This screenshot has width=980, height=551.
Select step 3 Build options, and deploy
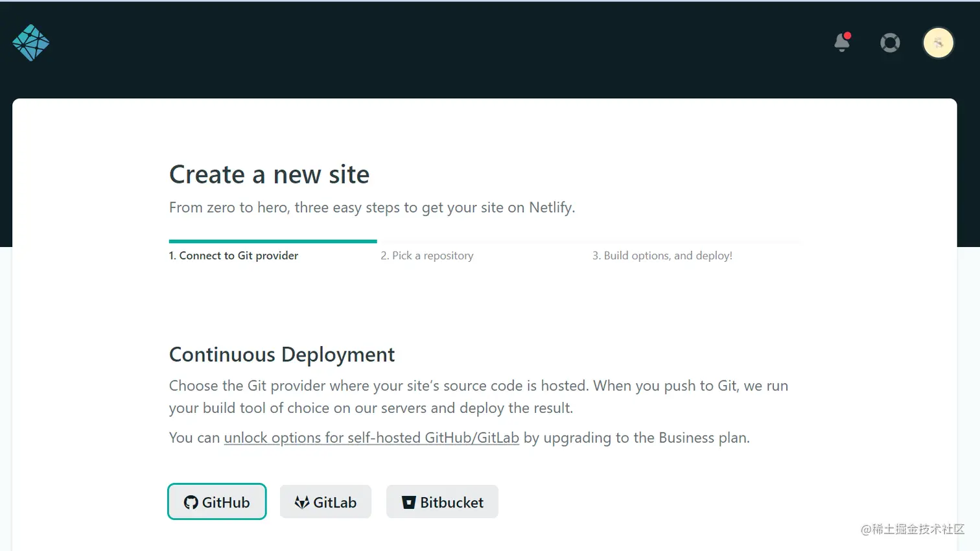point(662,255)
